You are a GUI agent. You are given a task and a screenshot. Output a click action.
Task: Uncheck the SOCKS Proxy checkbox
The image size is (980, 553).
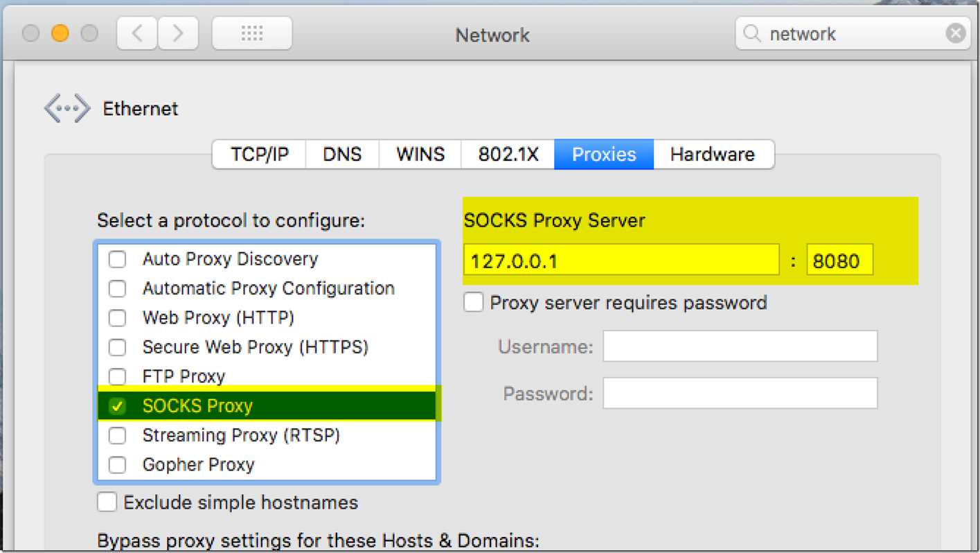click(118, 406)
